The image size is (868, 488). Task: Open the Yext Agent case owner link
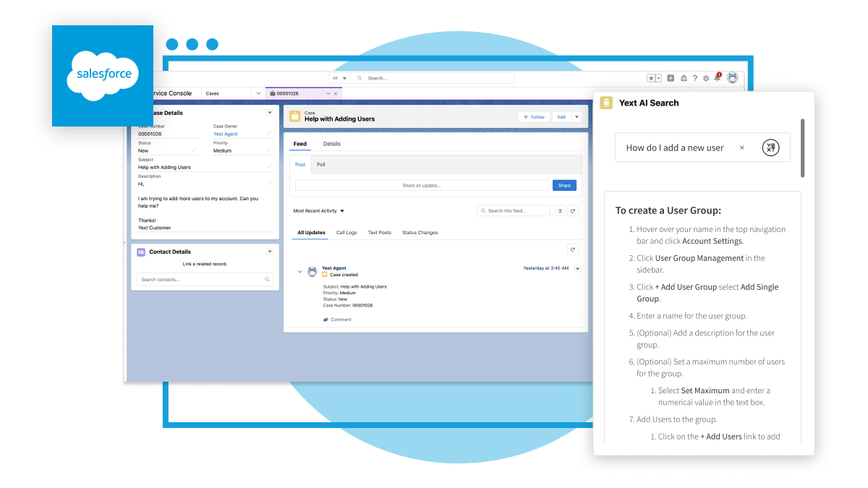point(226,134)
